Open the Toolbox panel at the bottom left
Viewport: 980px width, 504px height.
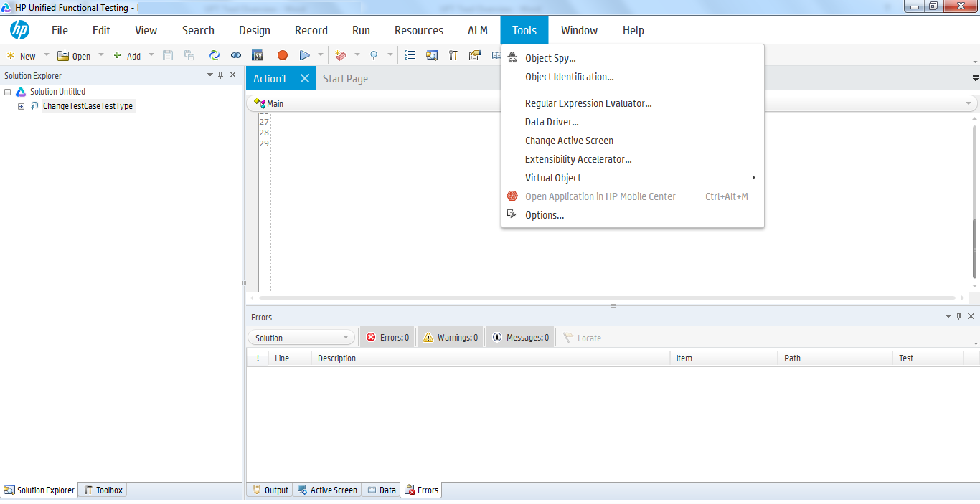[x=103, y=490]
